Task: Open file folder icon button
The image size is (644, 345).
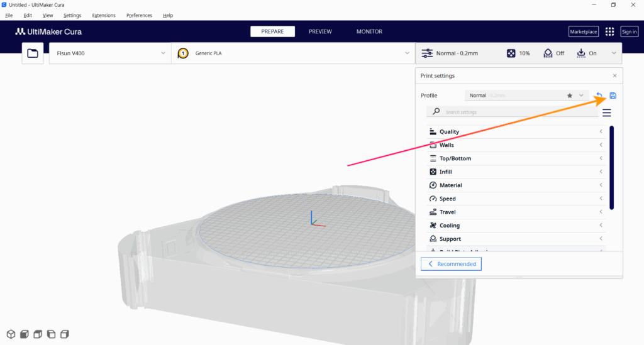Action: click(33, 53)
